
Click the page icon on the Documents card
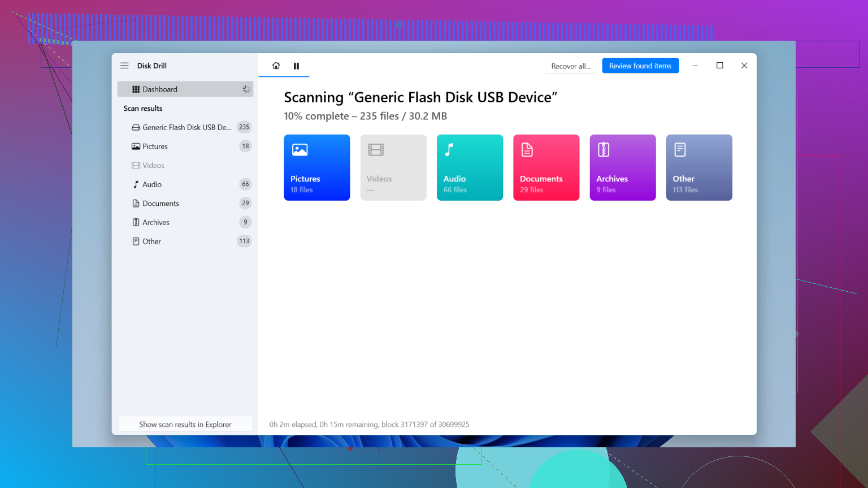click(527, 150)
